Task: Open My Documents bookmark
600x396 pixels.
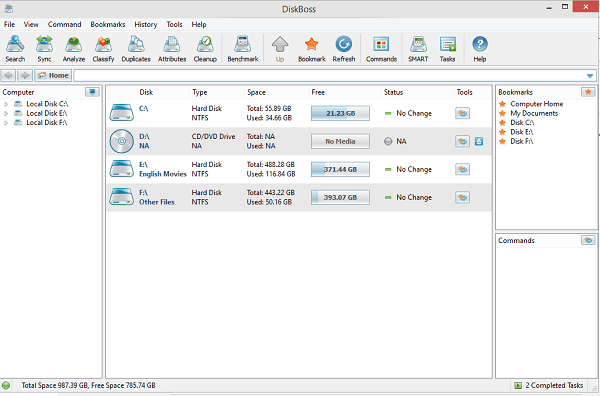Action: pyautogui.click(x=534, y=113)
